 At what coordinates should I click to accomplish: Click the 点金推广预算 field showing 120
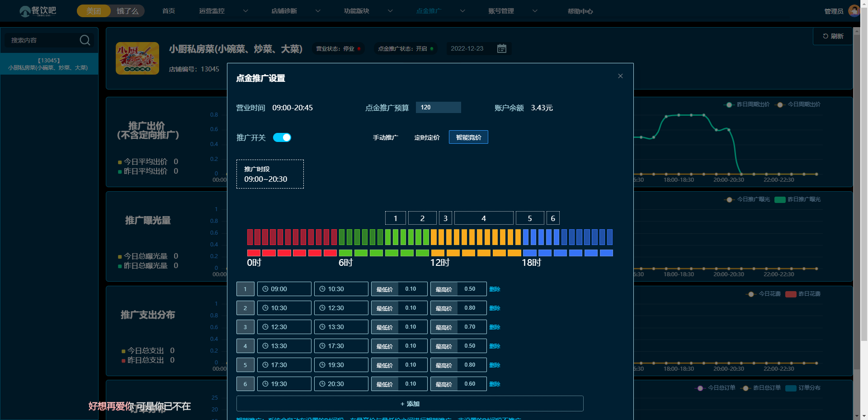(439, 107)
